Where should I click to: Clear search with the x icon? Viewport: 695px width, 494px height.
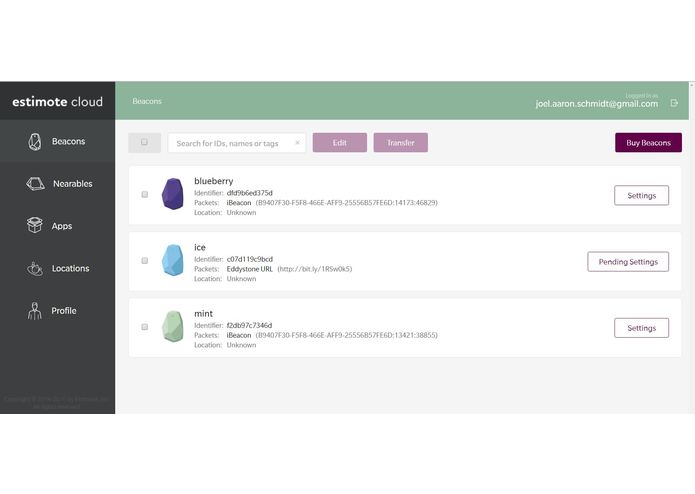coord(297,143)
